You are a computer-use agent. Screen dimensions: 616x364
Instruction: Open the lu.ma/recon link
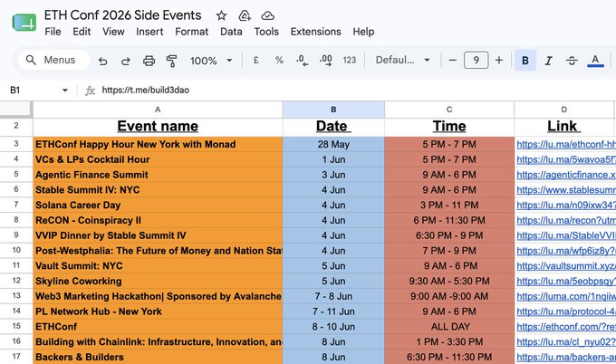tap(565, 220)
